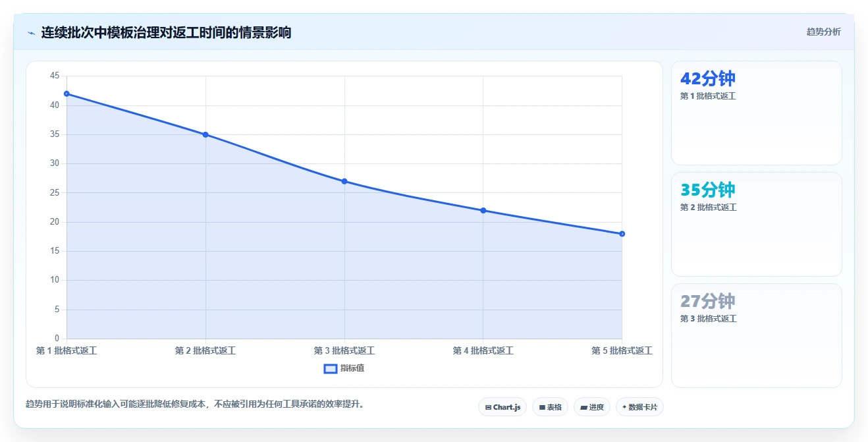Click the 指标值 legend label
Screen dimensions: 868x442
coord(352,368)
